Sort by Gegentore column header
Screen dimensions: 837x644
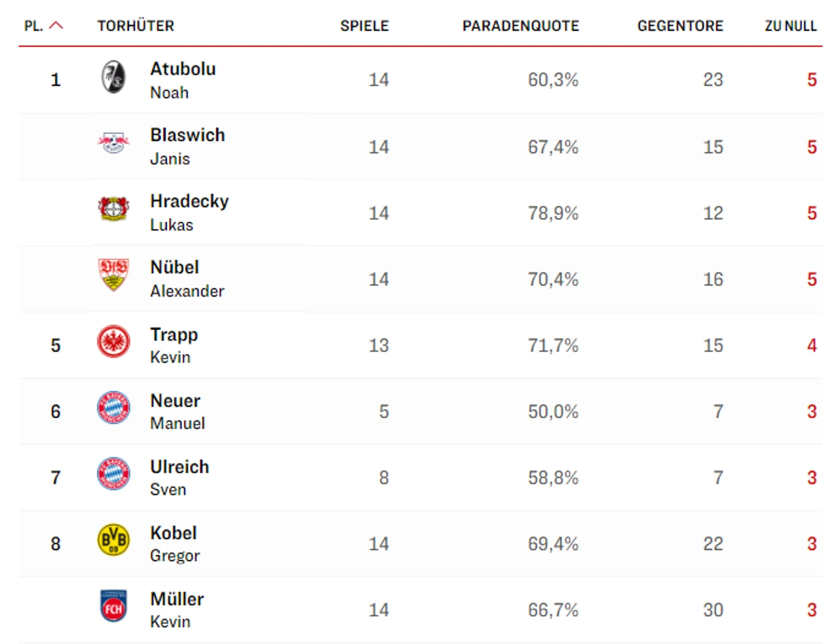coord(680,26)
